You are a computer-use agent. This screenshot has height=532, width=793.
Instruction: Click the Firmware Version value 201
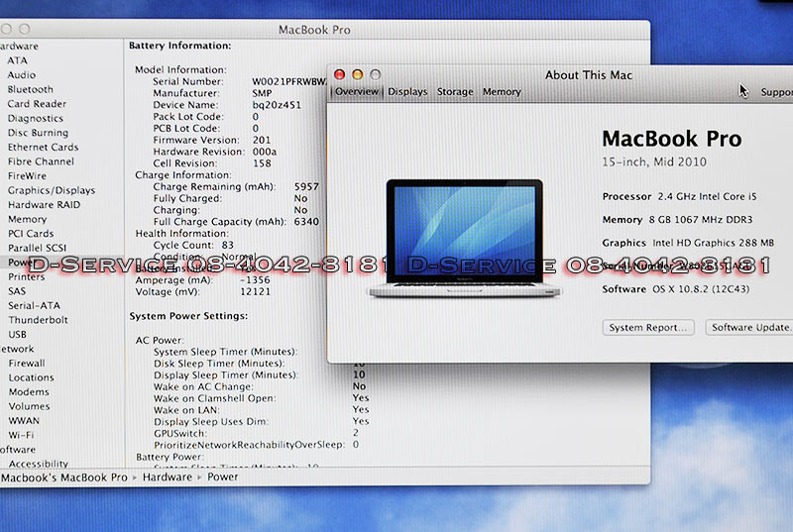point(262,140)
